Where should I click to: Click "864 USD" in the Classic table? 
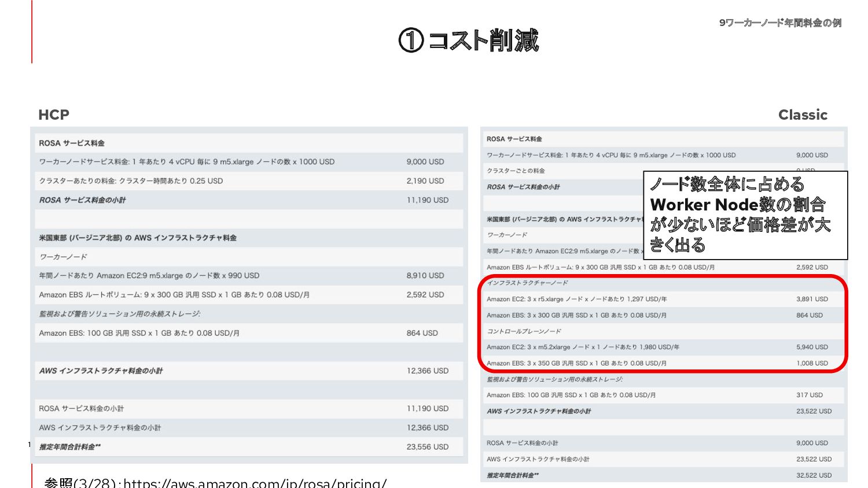click(809, 315)
